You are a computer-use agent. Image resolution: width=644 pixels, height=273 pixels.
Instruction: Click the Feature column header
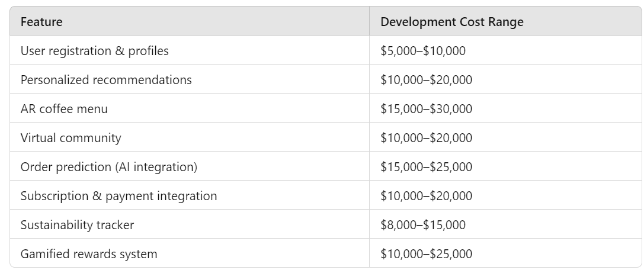click(x=41, y=22)
